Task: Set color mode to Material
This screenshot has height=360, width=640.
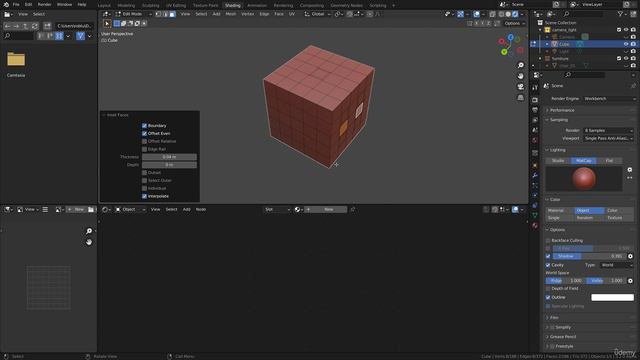Action: coord(560,211)
